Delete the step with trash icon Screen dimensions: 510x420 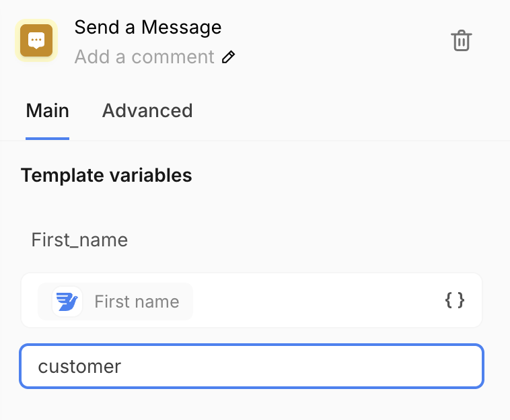[x=461, y=41]
